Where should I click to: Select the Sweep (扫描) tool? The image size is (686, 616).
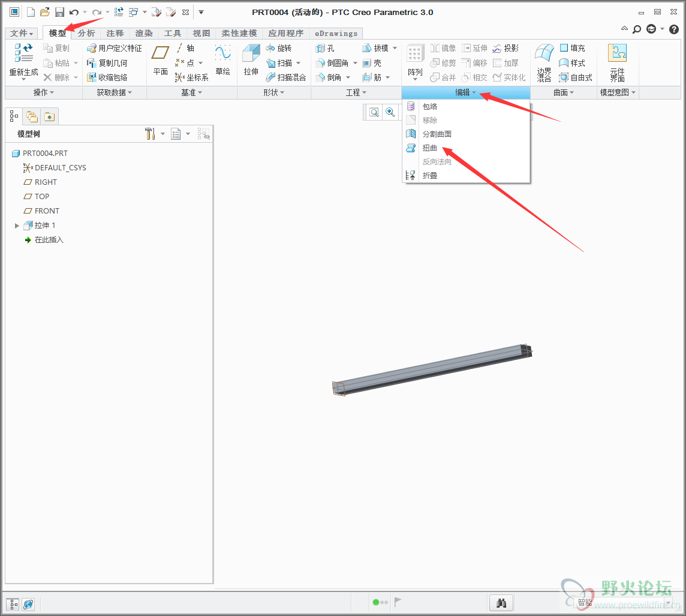[x=279, y=63]
